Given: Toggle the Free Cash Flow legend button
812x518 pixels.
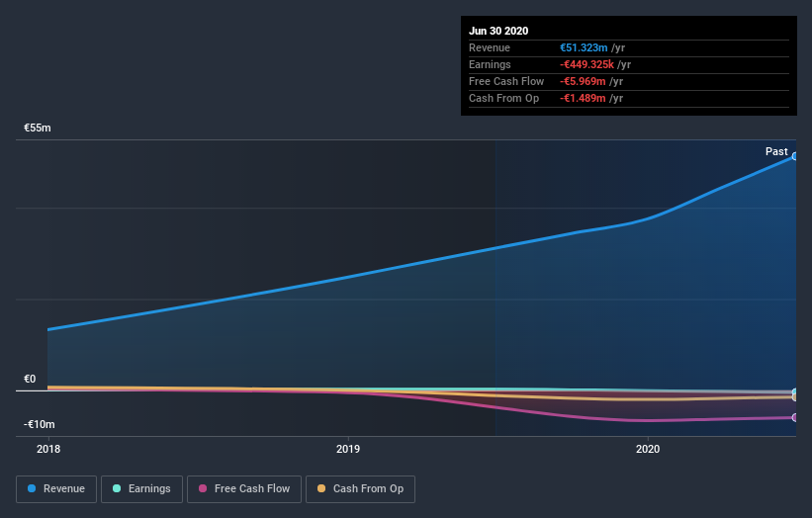Looking at the screenshot, I should (x=244, y=489).
